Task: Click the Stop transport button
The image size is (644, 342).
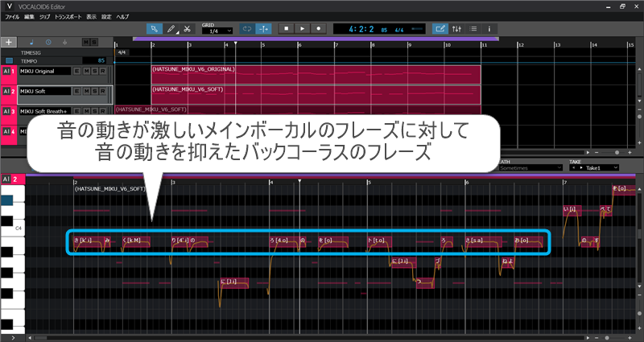Action: (x=287, y=29)
